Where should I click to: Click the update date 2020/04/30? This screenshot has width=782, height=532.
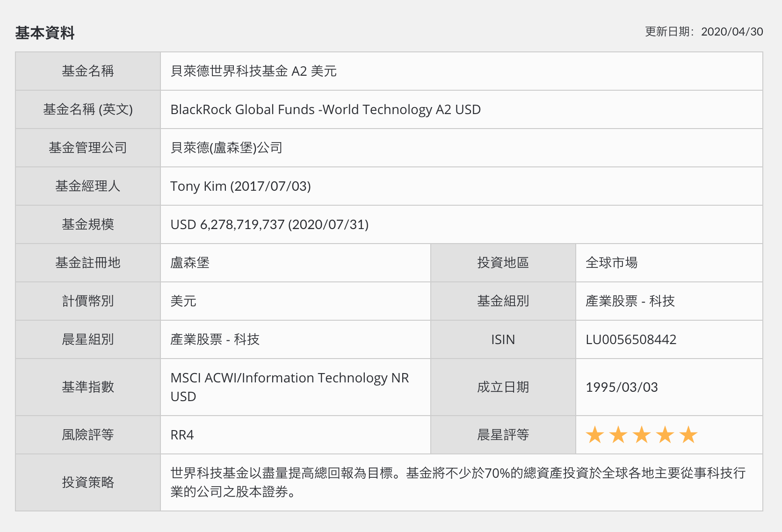tap(732, 32)
